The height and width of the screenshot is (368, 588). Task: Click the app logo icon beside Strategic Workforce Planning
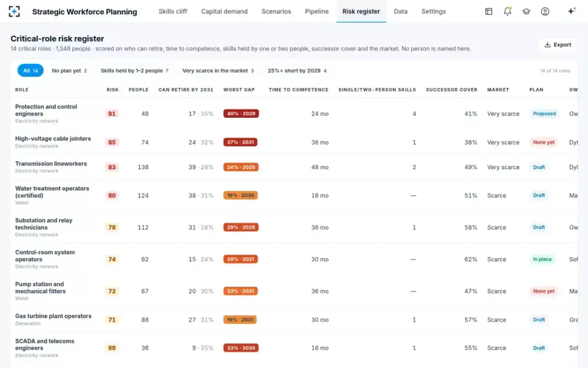[x=15, y=11]
